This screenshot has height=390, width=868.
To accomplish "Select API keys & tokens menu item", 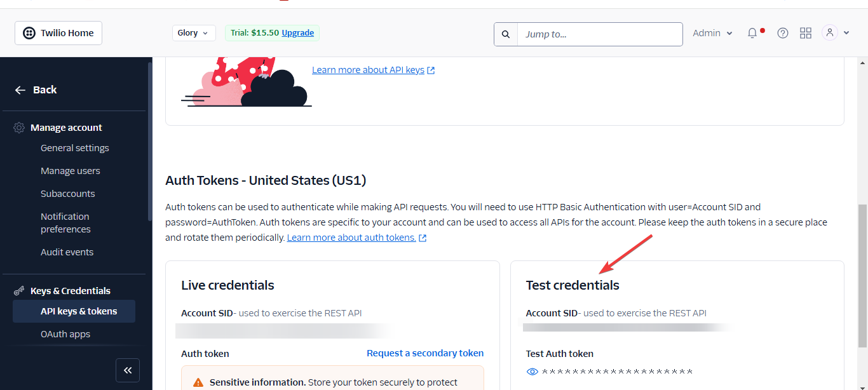I will point(74,311).
